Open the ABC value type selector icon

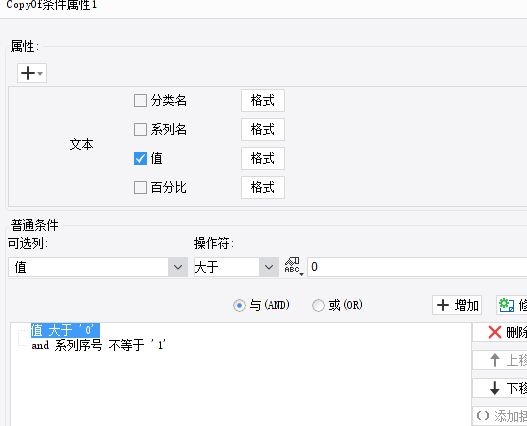point(294,267)
